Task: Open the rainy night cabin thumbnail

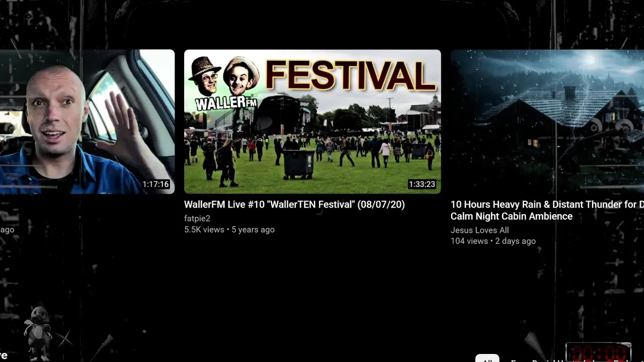Action: (x=547, y=121)
